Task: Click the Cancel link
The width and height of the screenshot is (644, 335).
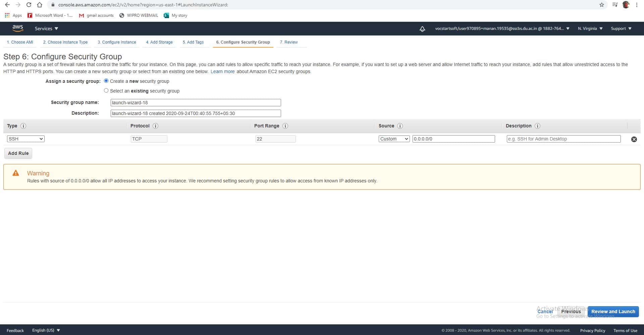Action: [545, 312]
